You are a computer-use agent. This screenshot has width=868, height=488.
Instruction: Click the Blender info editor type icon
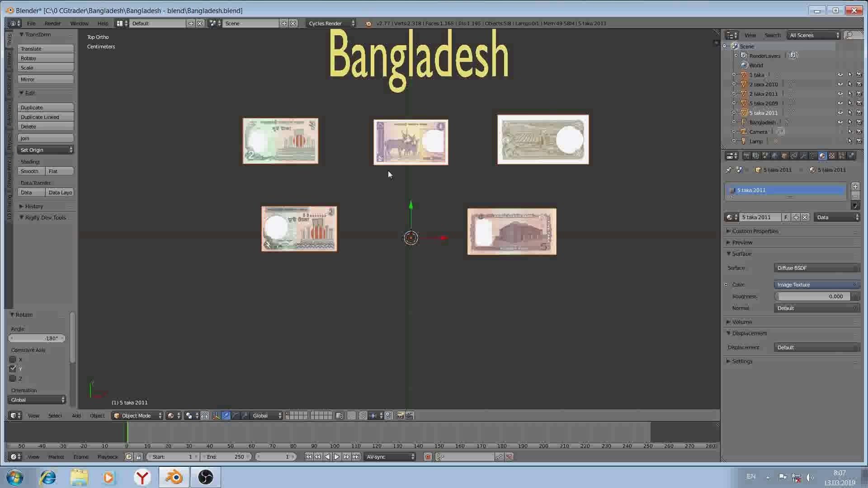point(15,23)
